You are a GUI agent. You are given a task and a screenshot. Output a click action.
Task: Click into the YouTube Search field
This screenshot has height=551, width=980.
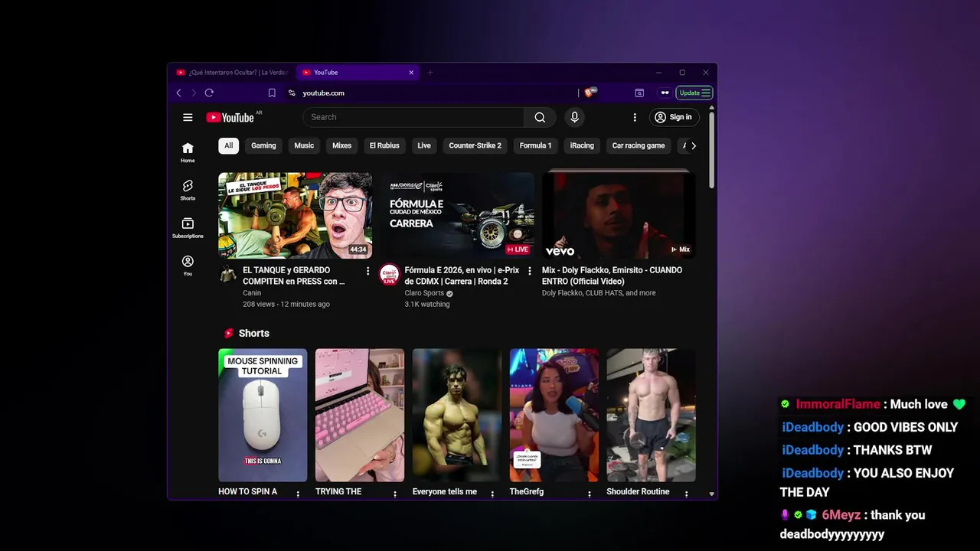point(413,117)
